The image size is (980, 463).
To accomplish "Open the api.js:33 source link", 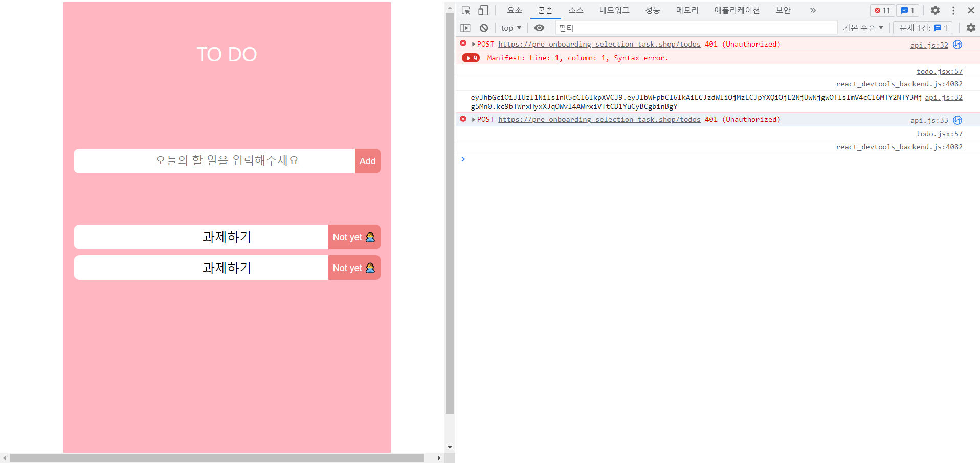I will click(x=929, y=120).
